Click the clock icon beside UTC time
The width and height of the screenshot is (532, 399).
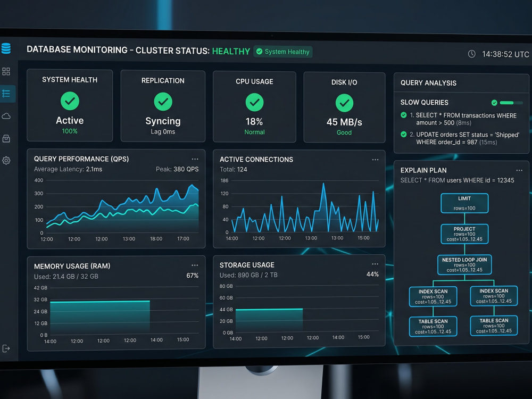coord(471,54)
